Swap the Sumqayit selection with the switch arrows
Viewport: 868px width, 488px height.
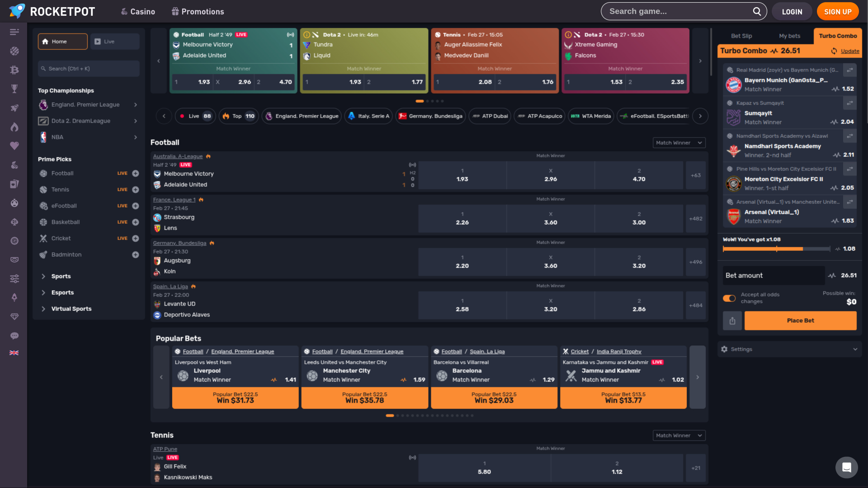850,103
